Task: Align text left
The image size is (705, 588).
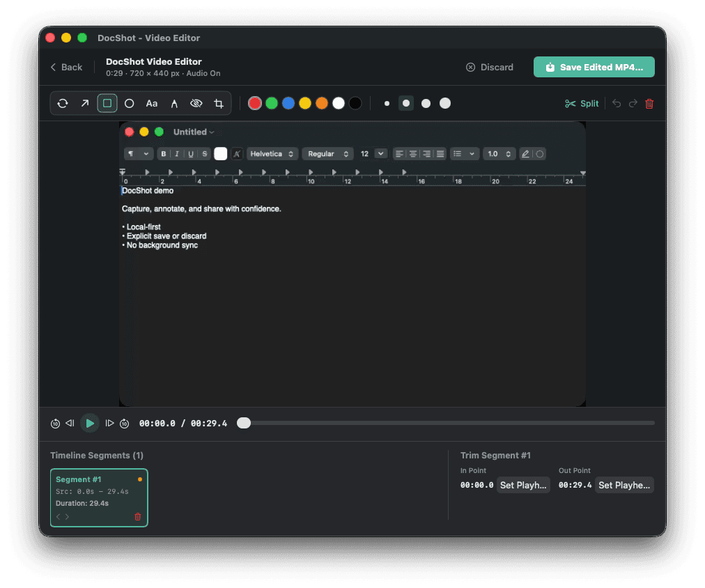Action: [399, 154]
